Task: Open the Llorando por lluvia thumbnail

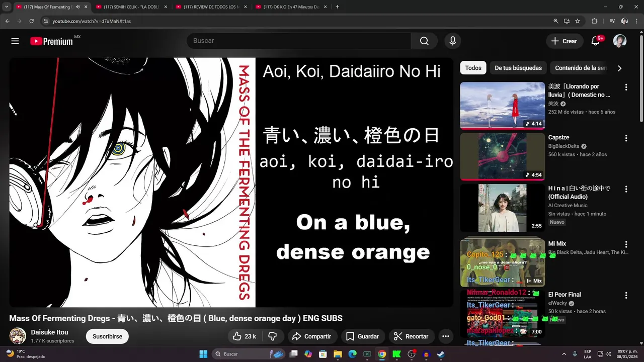Action: 502,106
